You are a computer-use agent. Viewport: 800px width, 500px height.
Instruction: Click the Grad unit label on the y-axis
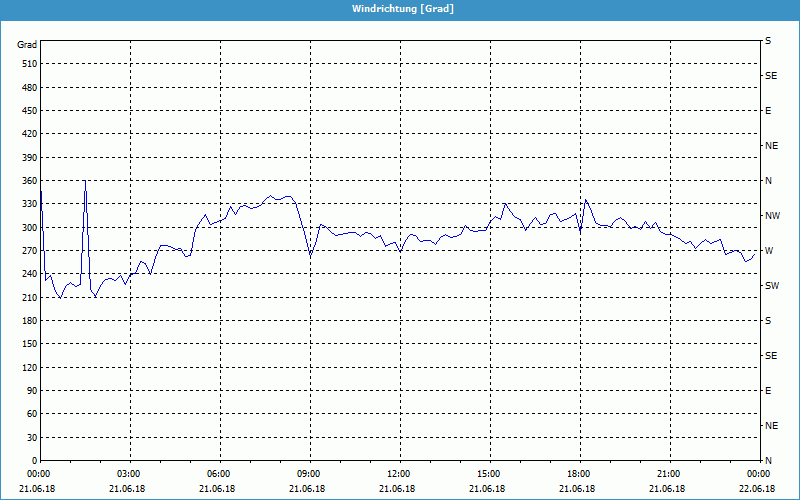(27, 45)
